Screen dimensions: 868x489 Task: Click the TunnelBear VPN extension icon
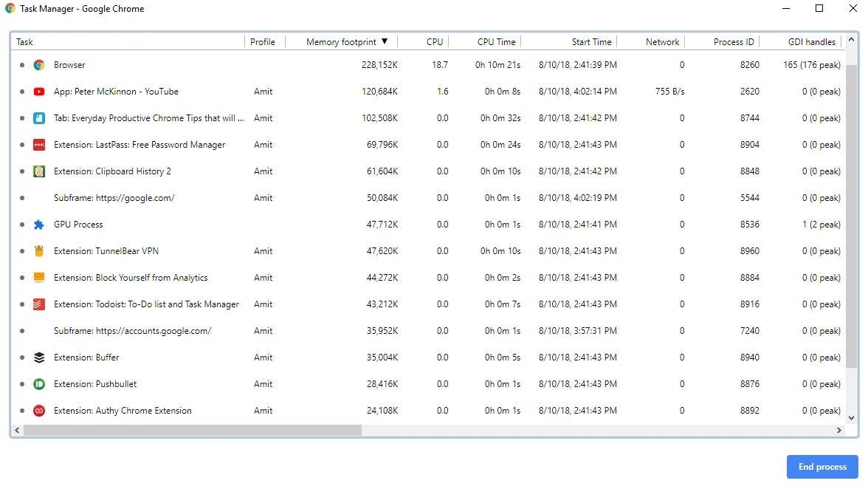tap(38, 251)
